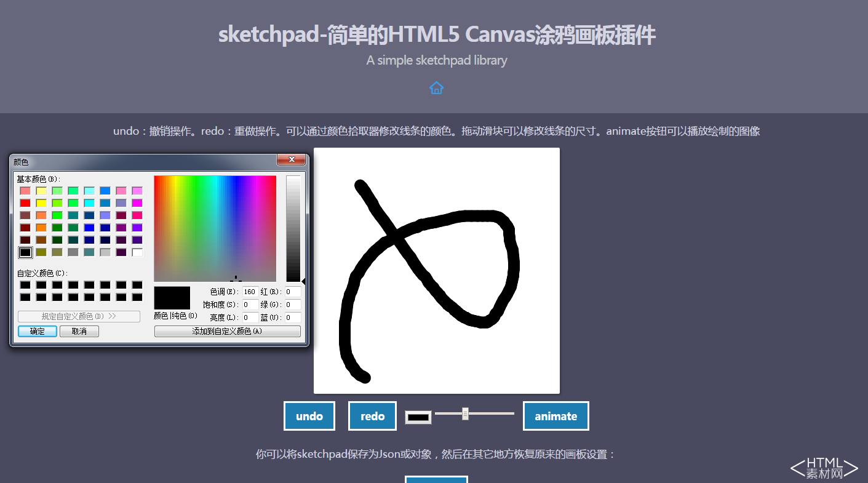Click inside the rainbow color spectrum area
Viewport: 868px width, 483px height.
[215, 228]
